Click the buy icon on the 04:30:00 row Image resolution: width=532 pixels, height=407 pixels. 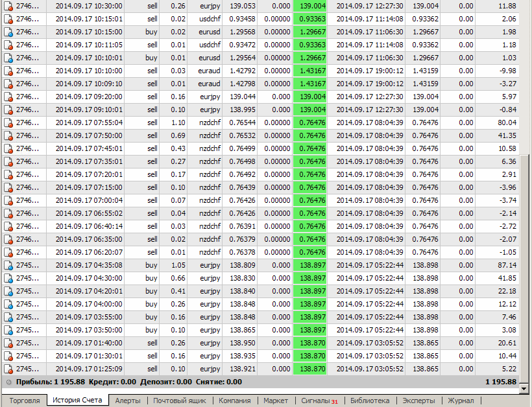8,278
